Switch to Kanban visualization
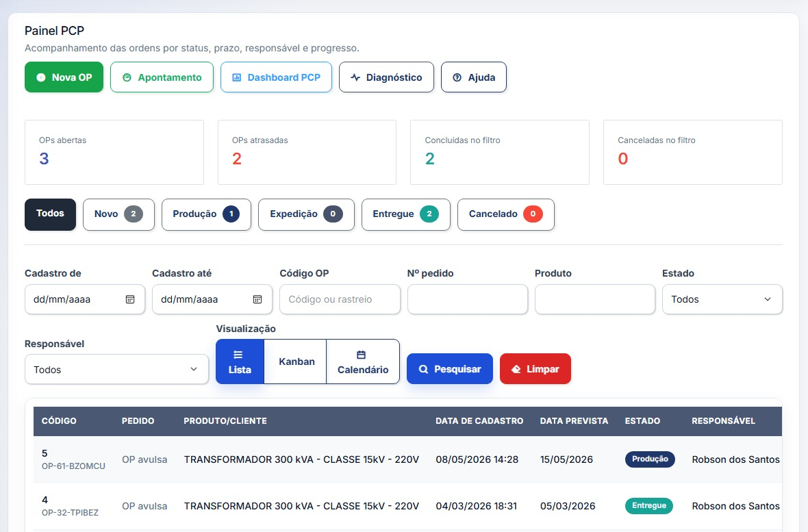The height and width of the screenshot is (532, 808). click(296, 362)
